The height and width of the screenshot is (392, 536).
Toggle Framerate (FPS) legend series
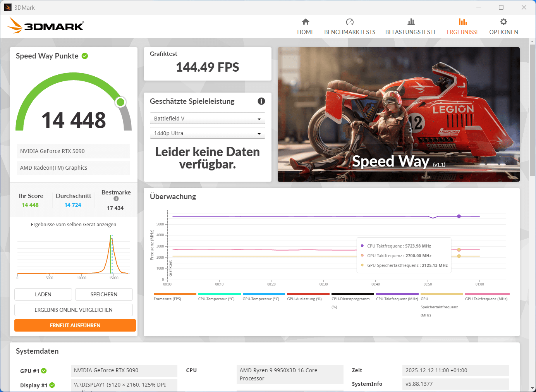[x=175, y=297]
